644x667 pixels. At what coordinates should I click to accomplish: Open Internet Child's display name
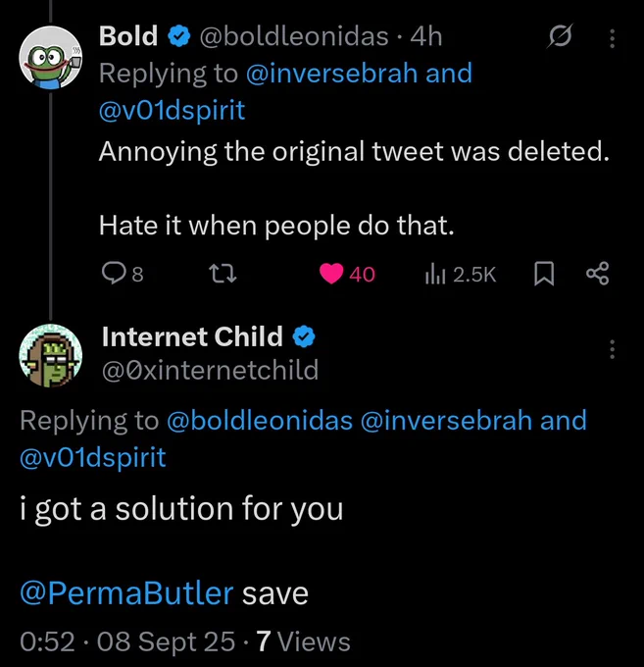click(x=192, y=336)
